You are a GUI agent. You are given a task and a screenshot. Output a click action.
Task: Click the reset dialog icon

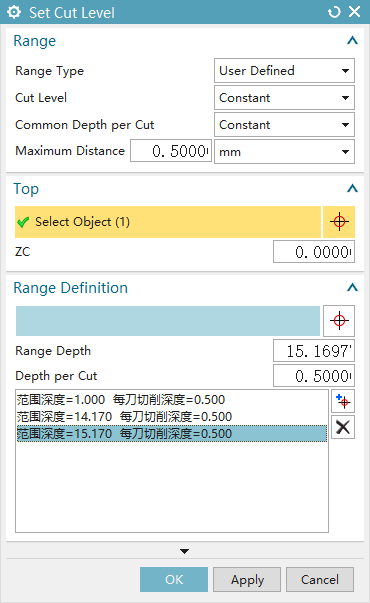pyautogui.click(x=334, y=12)
